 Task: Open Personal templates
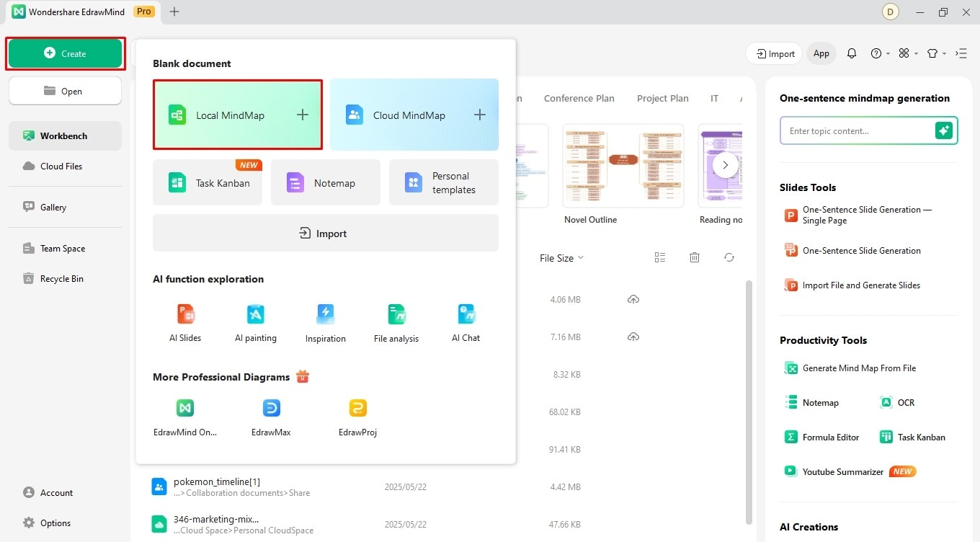444,182
